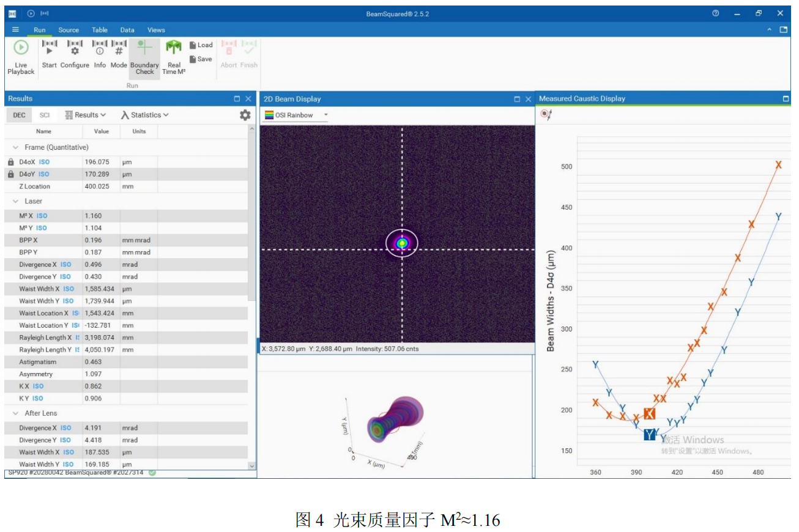799x532 pixels.
Task: Start Live Playback from the ribbon
Action: (x=21, y=57)
